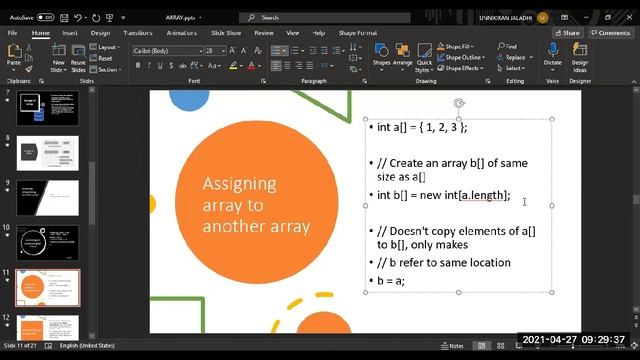Apply the red font color swatch
The image size is (640, 360).
click(251, 65)
